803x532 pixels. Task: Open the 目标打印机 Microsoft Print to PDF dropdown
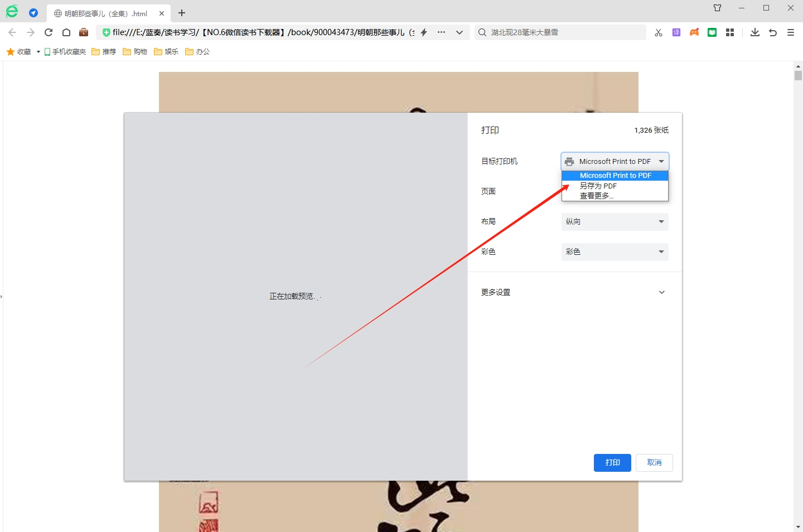(x=615, y=161)
